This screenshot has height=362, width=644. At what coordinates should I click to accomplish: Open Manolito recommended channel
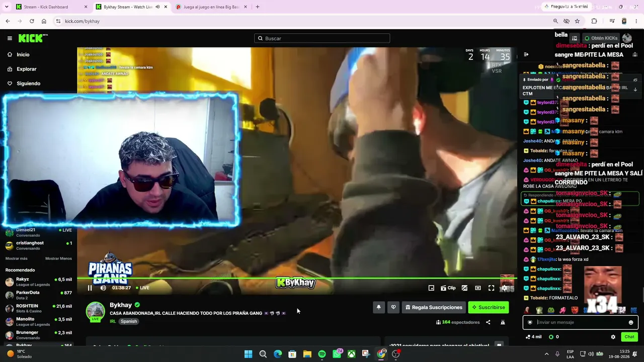39,322
